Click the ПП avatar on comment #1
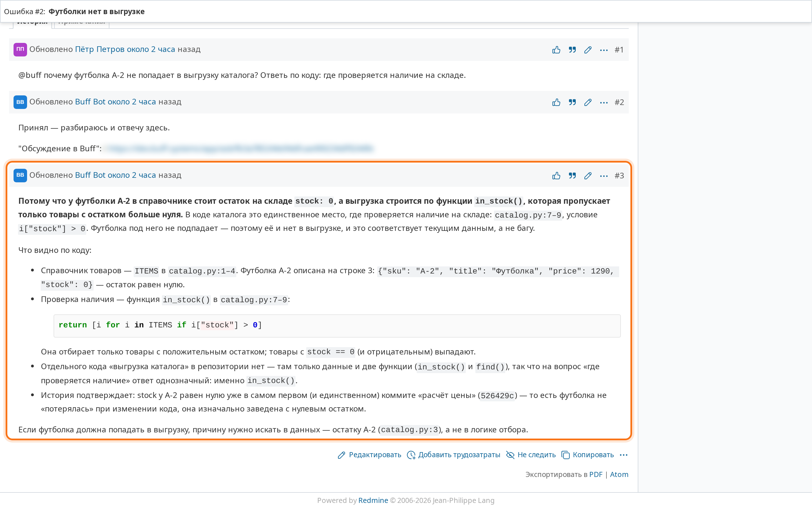The image size is (812, 508). point(20,49)
